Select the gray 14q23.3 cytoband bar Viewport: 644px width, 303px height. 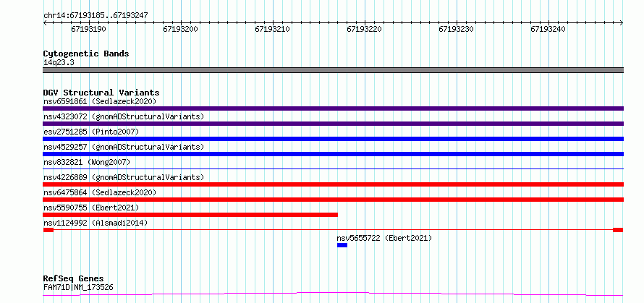coord(333,70)
